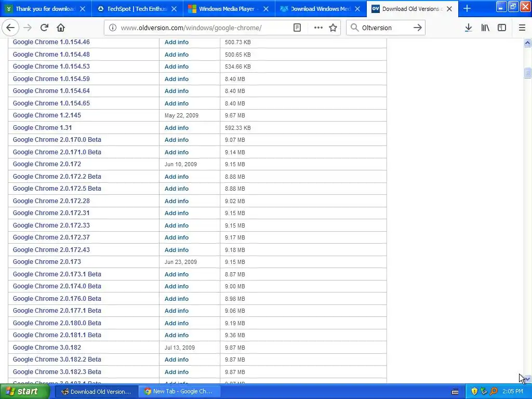Image resolution: width=532 pixels, height=399 pixels.
Task: Close the Windows Media Player tab
Action: pyautogui.click(x=266, y=9)
